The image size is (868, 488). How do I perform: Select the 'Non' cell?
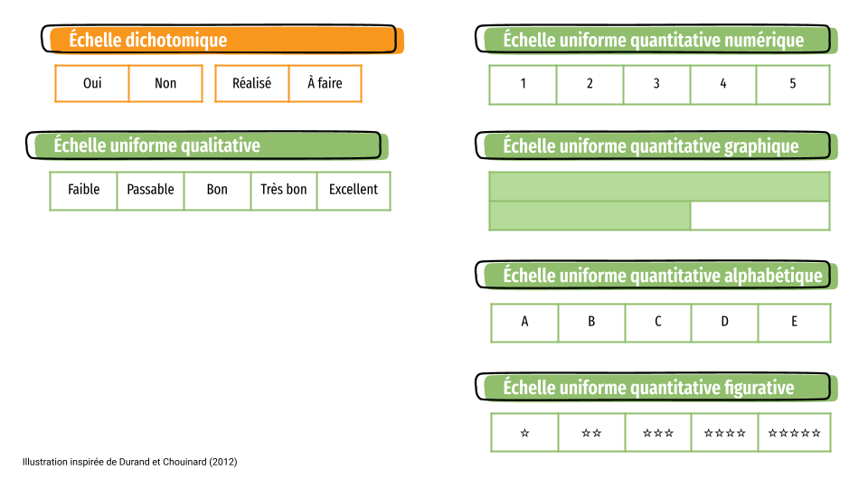click(165, 83)
